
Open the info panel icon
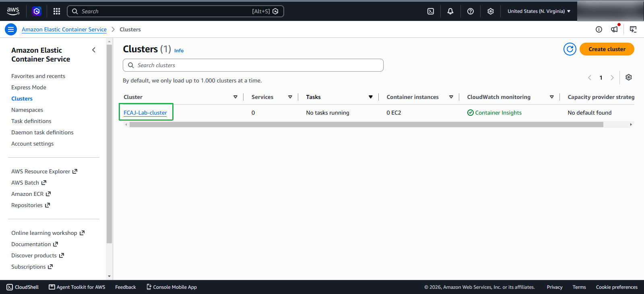point(599,29)
